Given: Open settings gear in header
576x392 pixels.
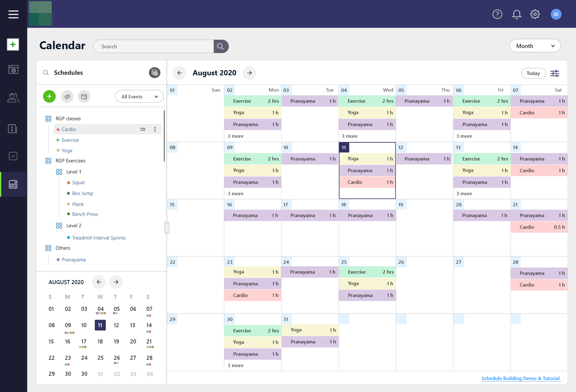Looking at the screenshot, I should (x=535, y=14).
